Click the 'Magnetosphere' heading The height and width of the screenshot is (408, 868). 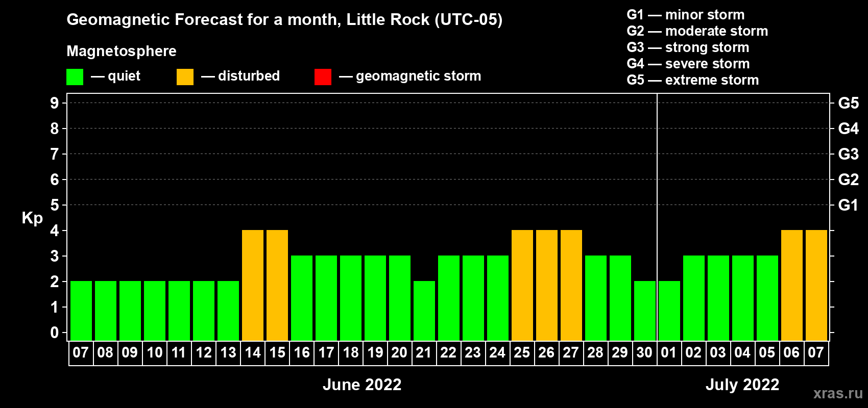tap(122, 51)
